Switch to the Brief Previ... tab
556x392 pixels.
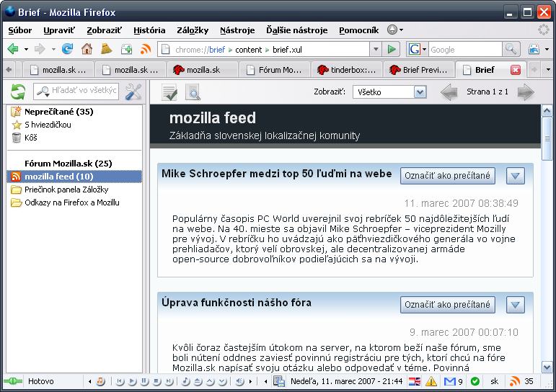click(419, 70)
